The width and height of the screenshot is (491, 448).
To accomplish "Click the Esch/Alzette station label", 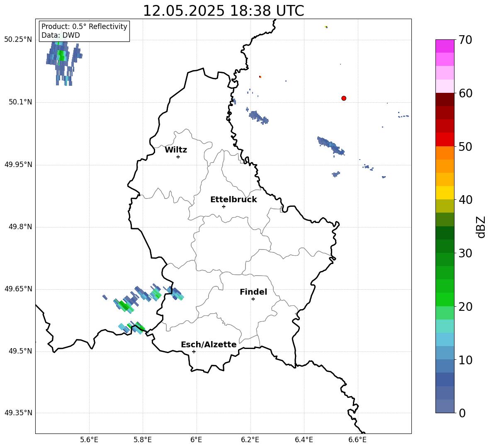I will click(209, 344).
